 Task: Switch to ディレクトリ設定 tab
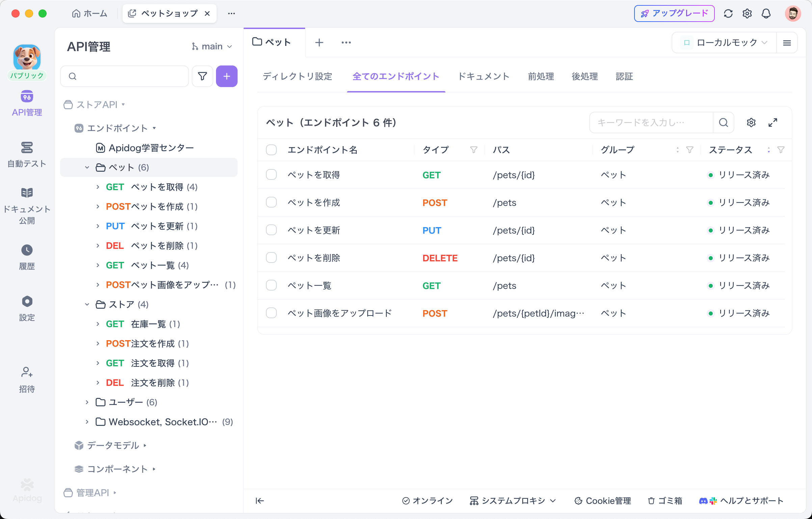(297, 77)
